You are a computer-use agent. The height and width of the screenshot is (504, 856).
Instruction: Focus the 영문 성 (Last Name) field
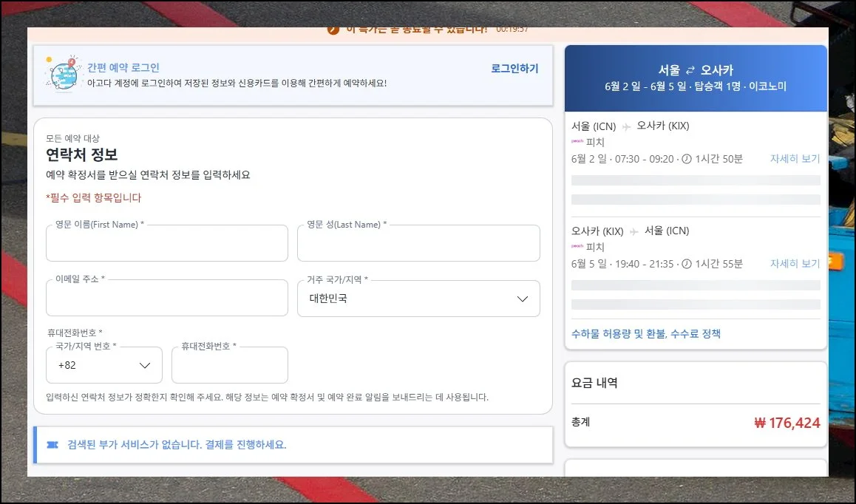[418, 244]
